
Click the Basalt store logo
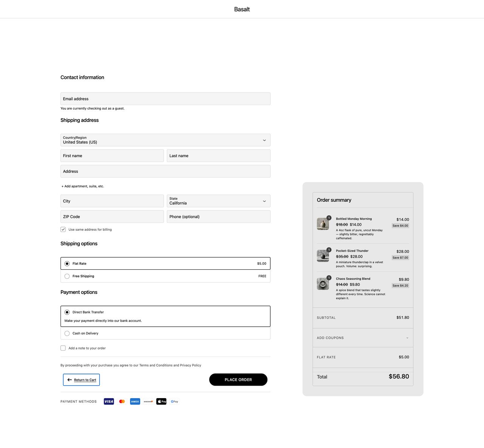(x=242, y=9)
